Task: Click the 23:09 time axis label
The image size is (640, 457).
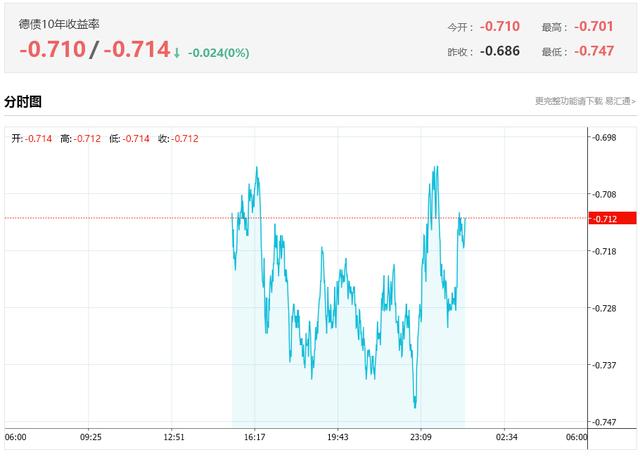Action: tap(421, 437)
